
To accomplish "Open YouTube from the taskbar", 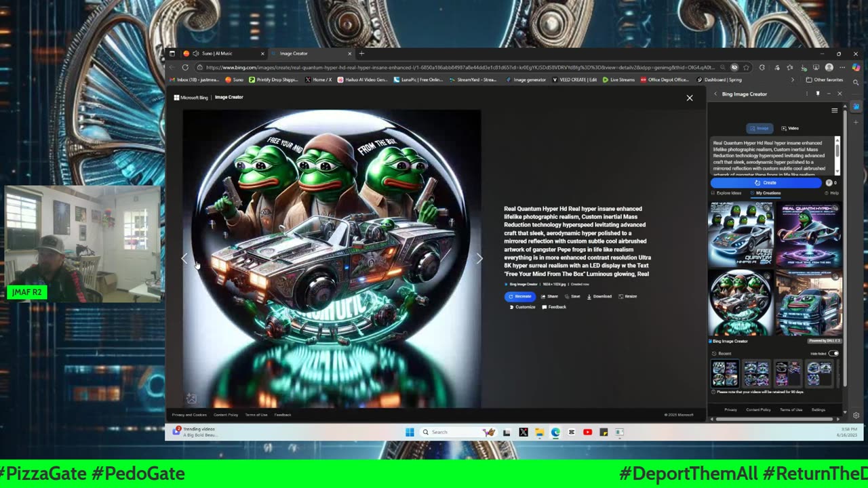I will coord(587,432).
